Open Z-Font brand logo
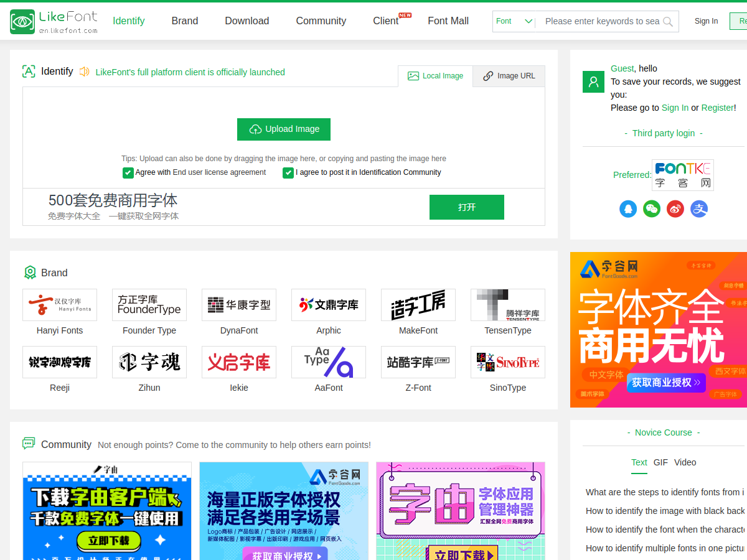Image resolution: width=747 pixels, height=560 pixels. pyautogui.click(x=418, y=362)
